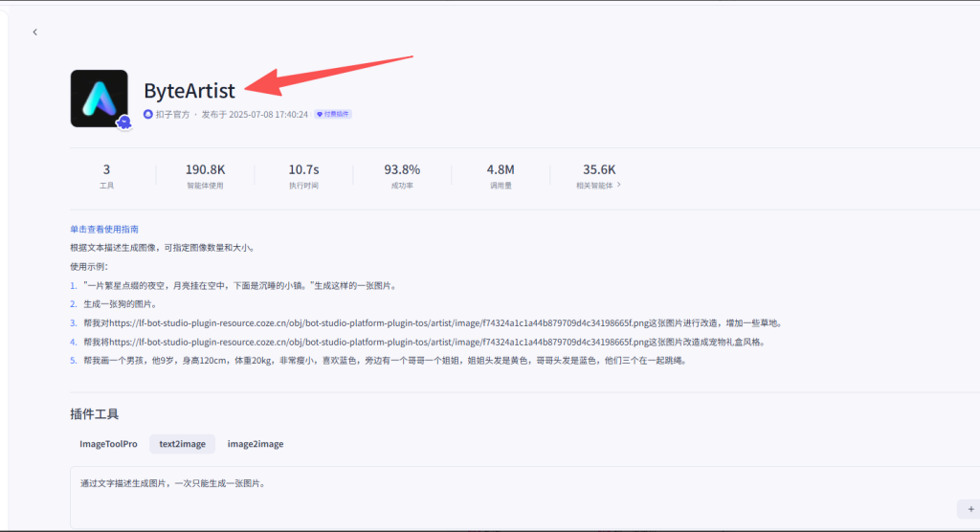Click the 扣子官方 publisher icon
Screen dimensions: 980x532
(x=148, y=115)
